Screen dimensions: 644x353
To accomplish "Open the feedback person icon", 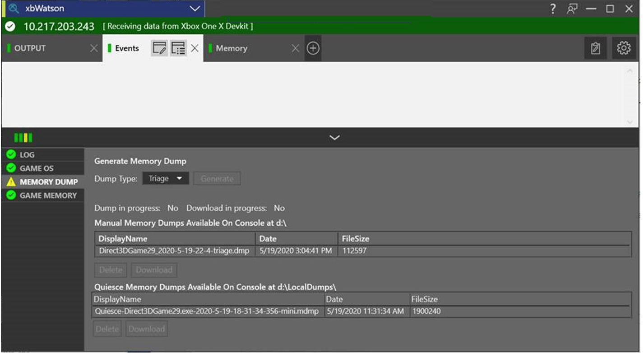I will 572,9.
